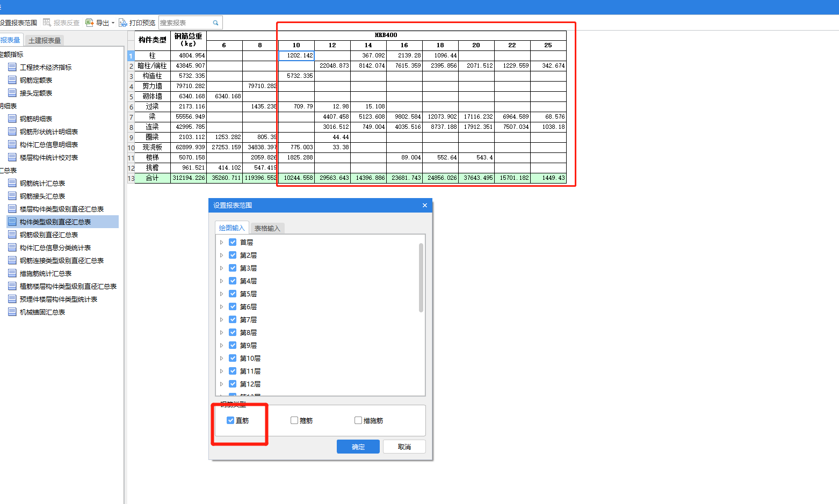Expand the 第9层 tree node
This screenshot has width=839, height=504.
click(x=221, y=345)
